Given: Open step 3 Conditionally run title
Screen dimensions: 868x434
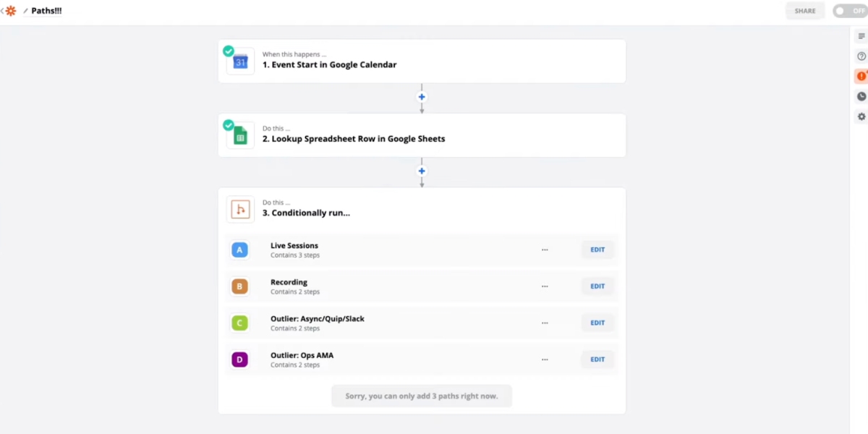Looking at the screenshot, I should [306, 213].
